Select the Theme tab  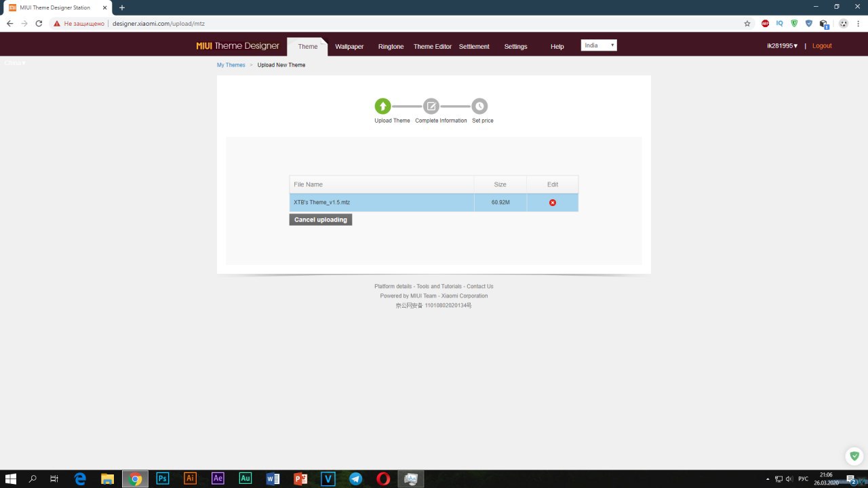point(308,46)
